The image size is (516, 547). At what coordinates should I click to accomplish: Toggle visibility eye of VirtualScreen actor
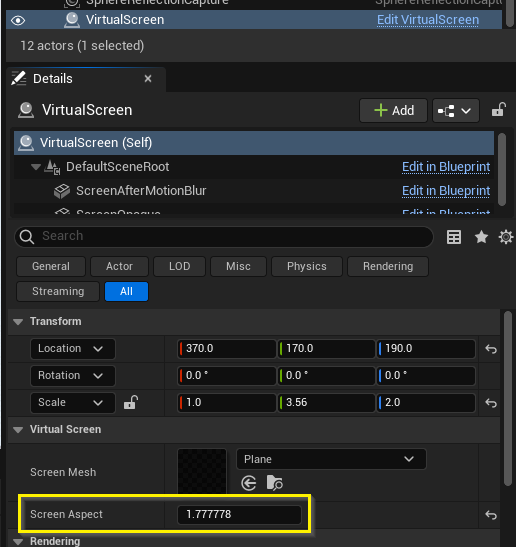click(18, 21)
